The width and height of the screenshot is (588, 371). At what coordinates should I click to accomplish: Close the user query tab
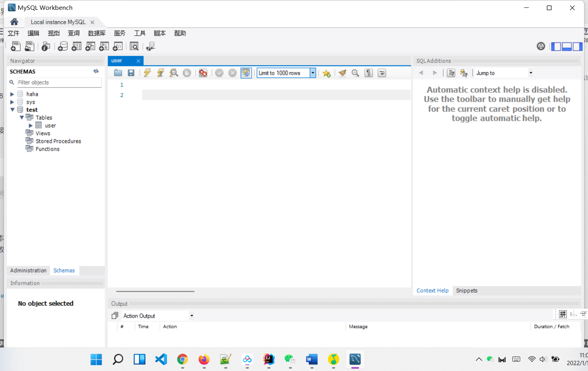[138, 61]
